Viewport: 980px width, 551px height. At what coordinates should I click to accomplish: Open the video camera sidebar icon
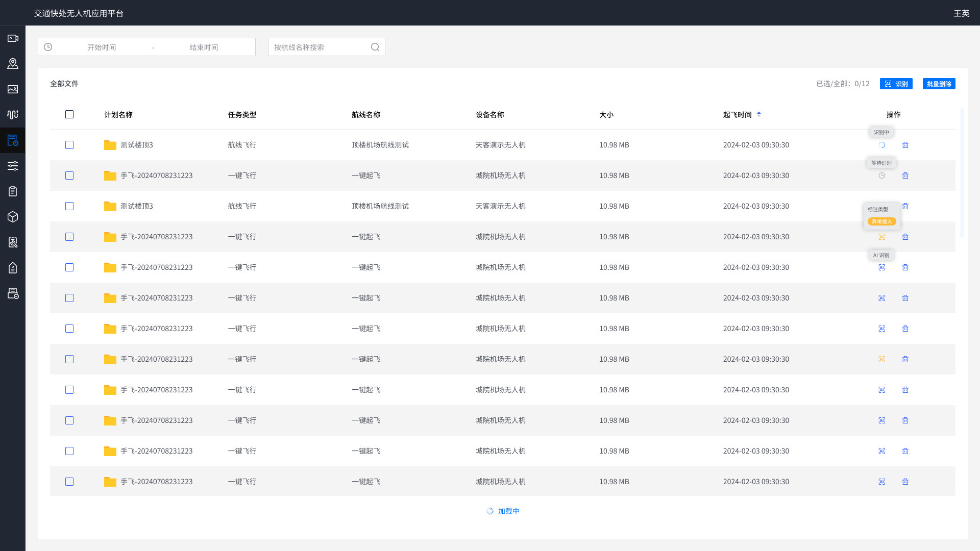tap(13, 38)
